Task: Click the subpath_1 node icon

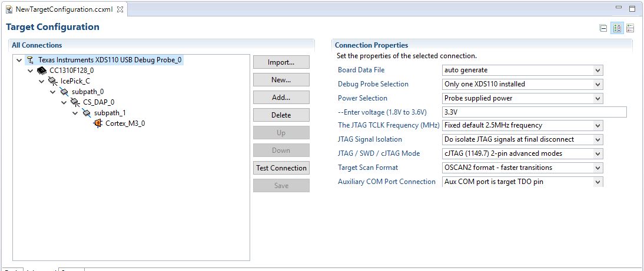Action: coord(87,113)
